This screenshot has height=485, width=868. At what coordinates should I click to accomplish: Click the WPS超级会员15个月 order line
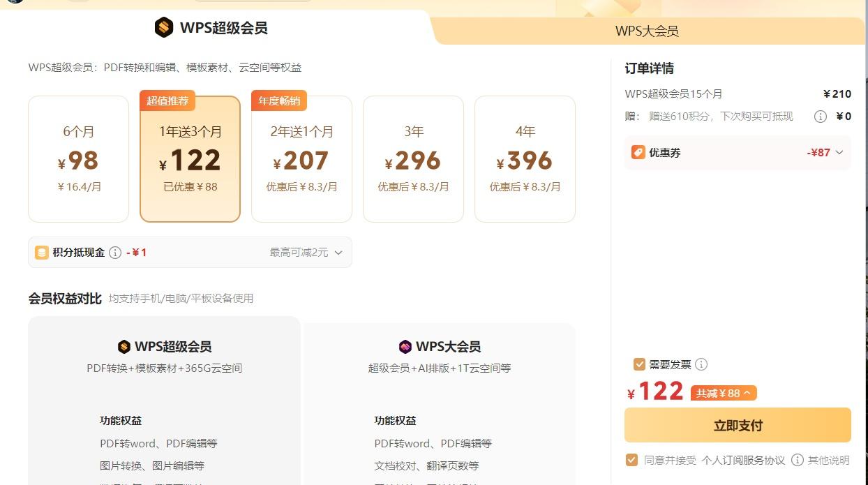tap(674, 94)
